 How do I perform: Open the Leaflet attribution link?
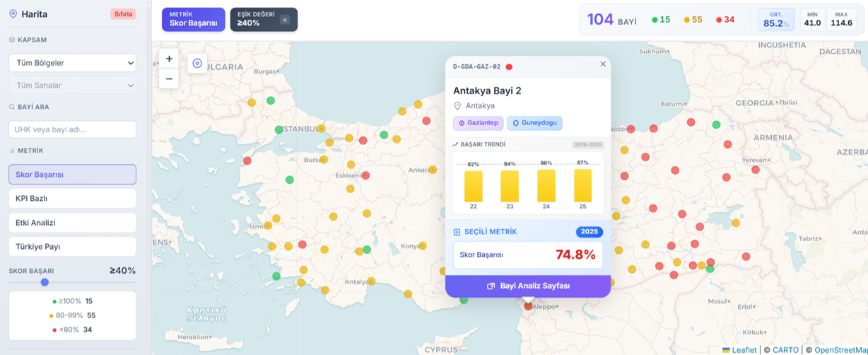(x=744, y=349)
